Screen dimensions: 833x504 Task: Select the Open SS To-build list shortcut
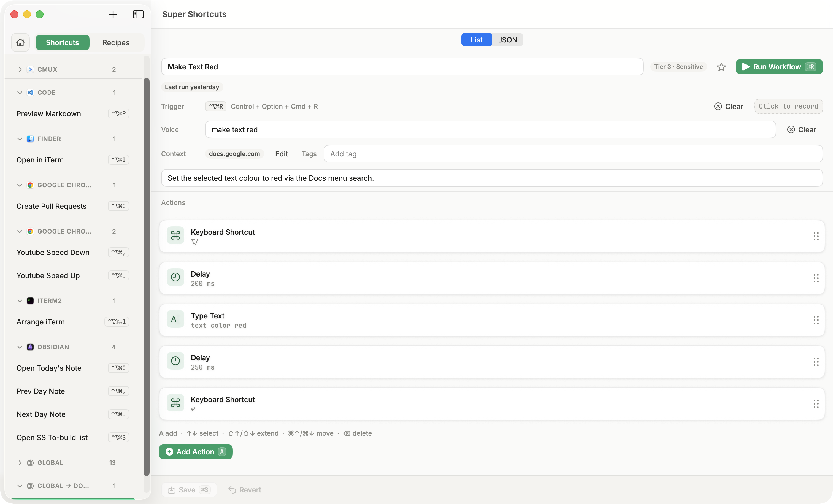click(73, 437)
